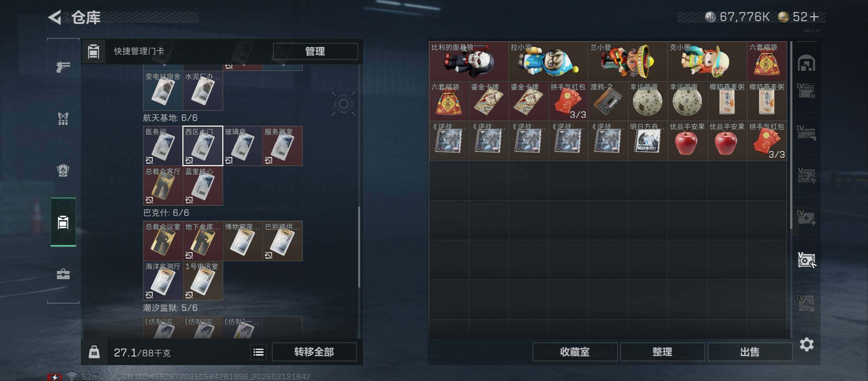868x381 pixels.
Task: Open the highlighted level V storage box tab
Action: 807,260
